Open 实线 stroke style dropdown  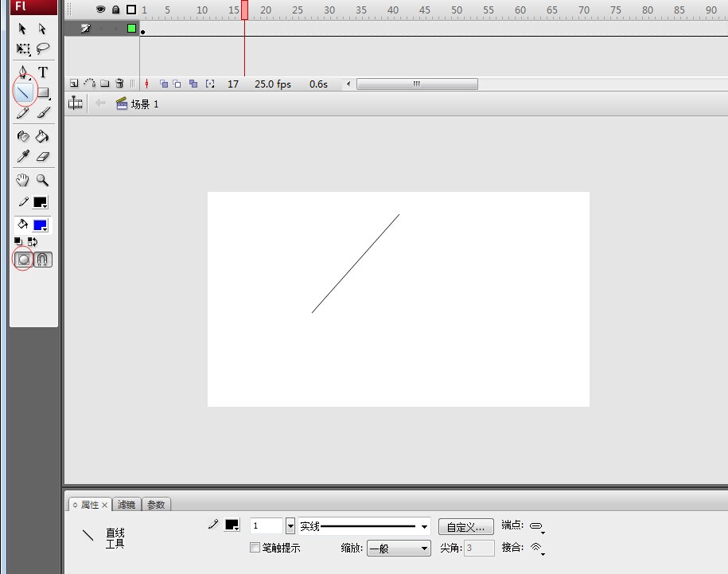[x=364, y=526]
